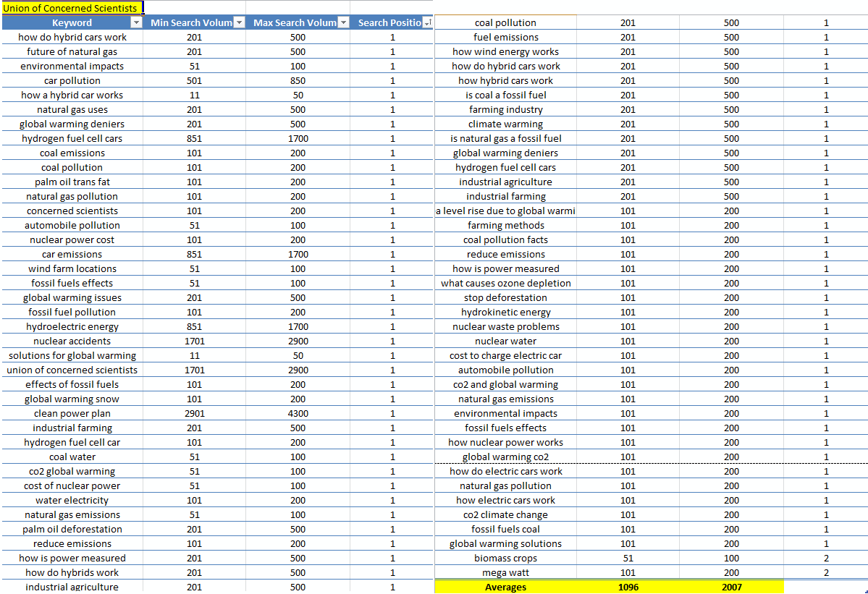Select the 4300 max search volume cell
The height and width of the screenshot is (594, 868).
[x=298, y=413]
